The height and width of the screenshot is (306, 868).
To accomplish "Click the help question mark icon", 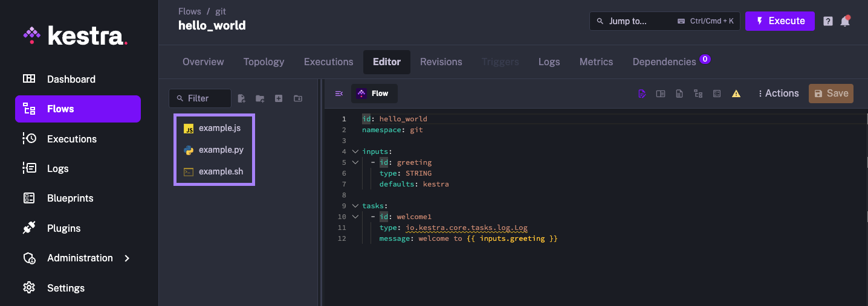I will (828, 21).
